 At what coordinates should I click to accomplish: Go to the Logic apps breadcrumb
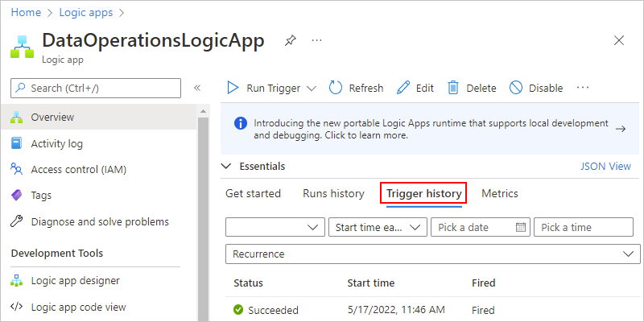pyautogui.click(x=86, y=13)
